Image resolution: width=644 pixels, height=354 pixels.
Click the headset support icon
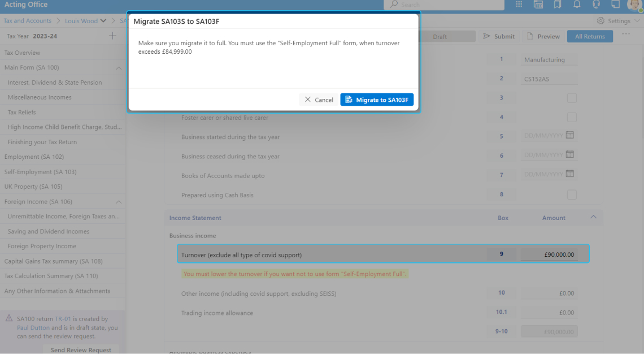pyautogui.click(x=596, y=5)
